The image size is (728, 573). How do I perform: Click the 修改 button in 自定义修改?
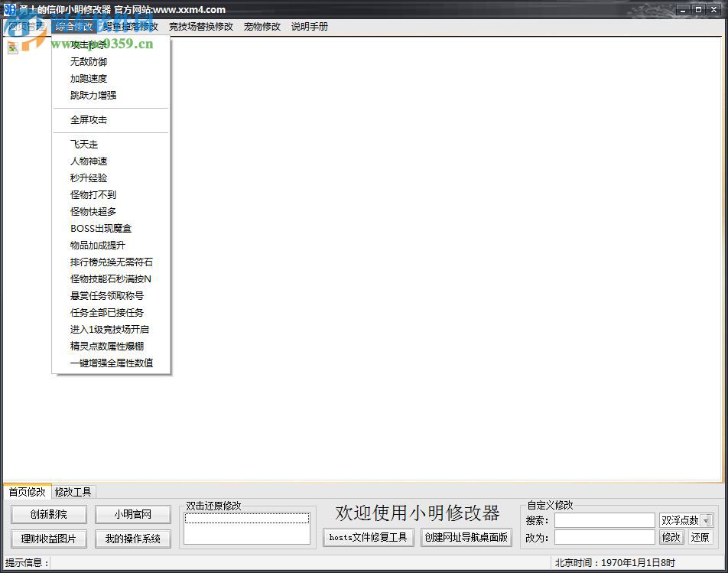671,537
